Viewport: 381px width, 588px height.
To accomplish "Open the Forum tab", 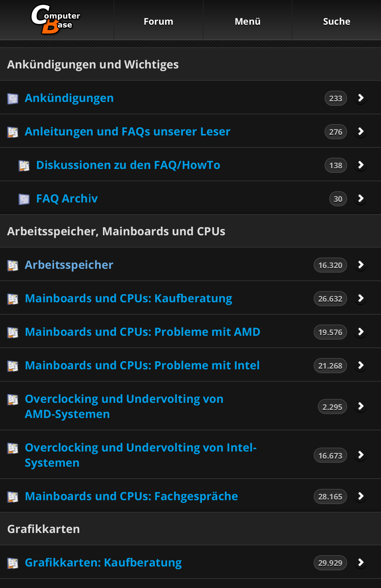I will click(158, 21).
